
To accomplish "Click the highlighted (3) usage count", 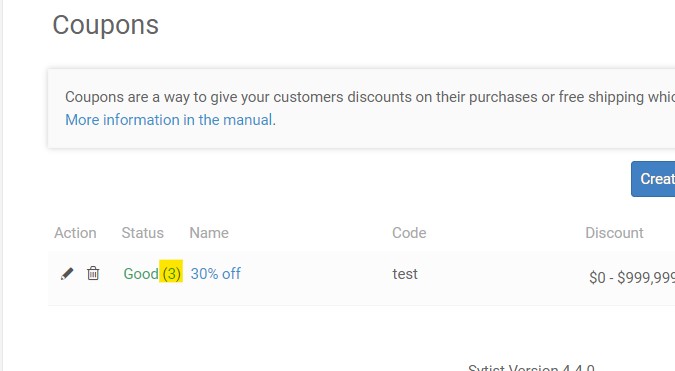I will pos(171,271).
